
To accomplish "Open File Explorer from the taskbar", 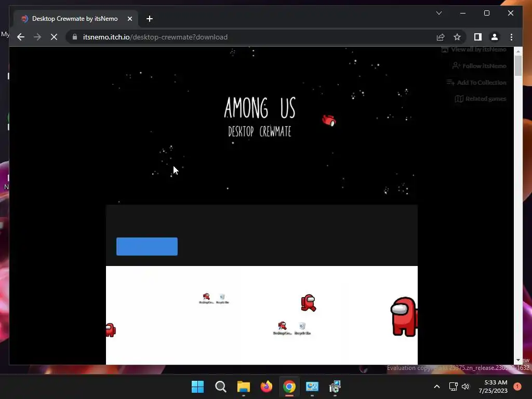I will [x=243, y=387].
